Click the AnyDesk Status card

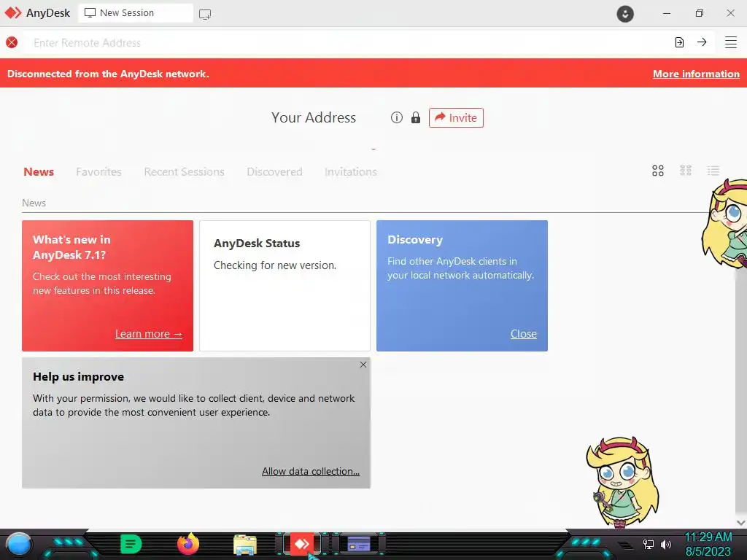pyautogui.click(x=285, y=286)
